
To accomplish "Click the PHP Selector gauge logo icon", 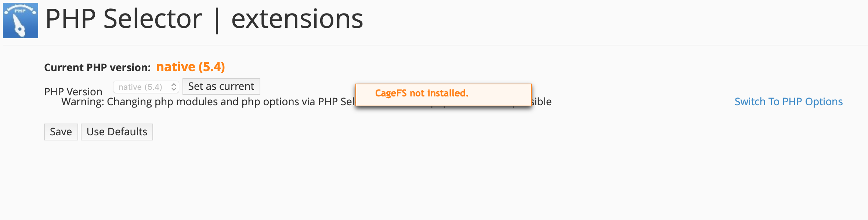I will (x=21, y=21).
